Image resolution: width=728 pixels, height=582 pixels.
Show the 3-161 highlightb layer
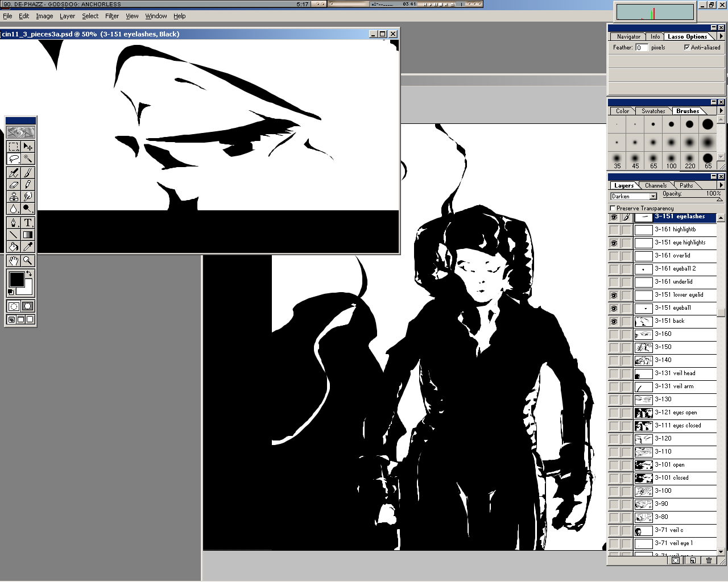click(614, 230)
